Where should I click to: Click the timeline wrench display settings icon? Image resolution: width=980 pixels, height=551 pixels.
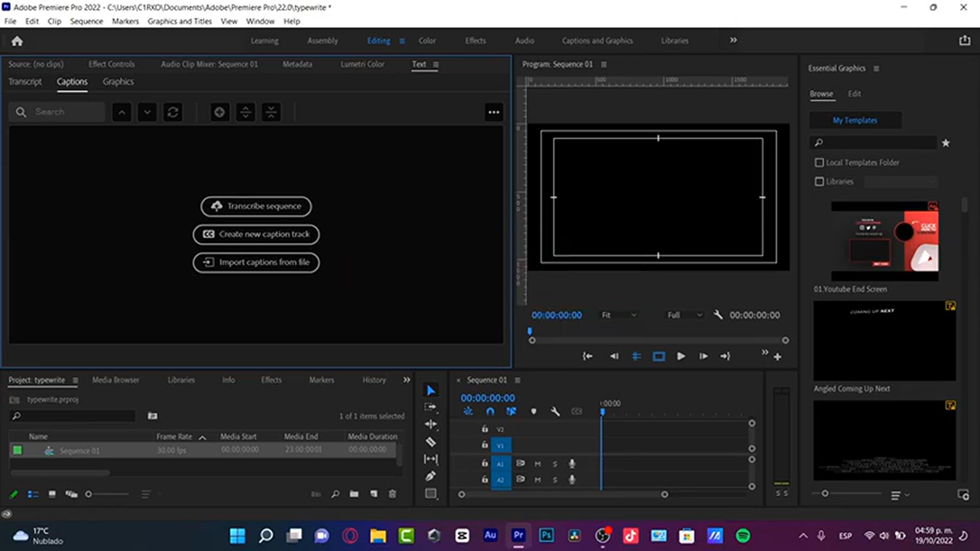click(x=555, y=411)
